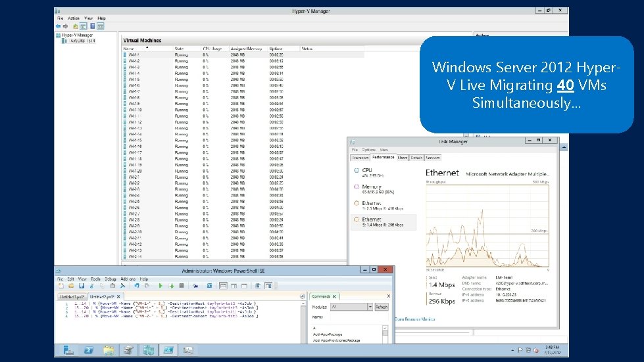Screen dimensions: 644x362
Task: Switch to Untitled1.ps1 script tab
Action: [x=72, y=297]
